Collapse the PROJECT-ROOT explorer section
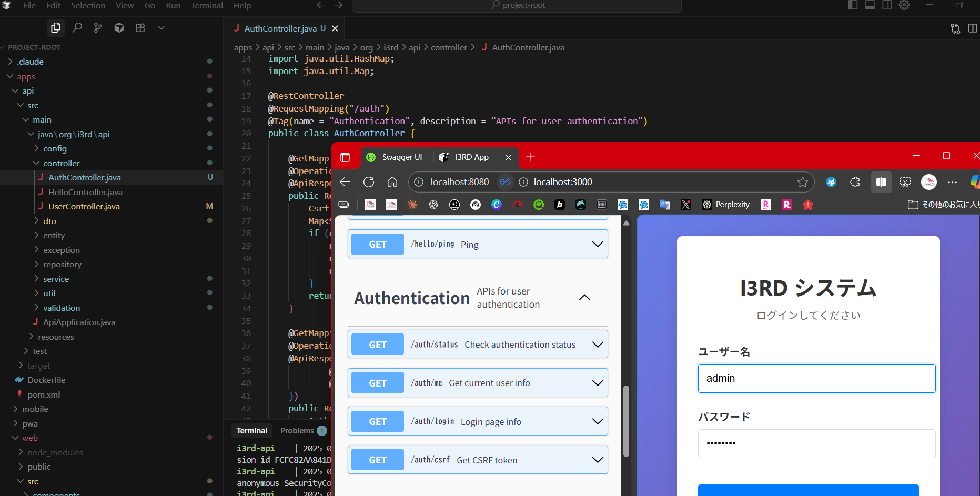The image size is (980, 496). tap(34, 47)
